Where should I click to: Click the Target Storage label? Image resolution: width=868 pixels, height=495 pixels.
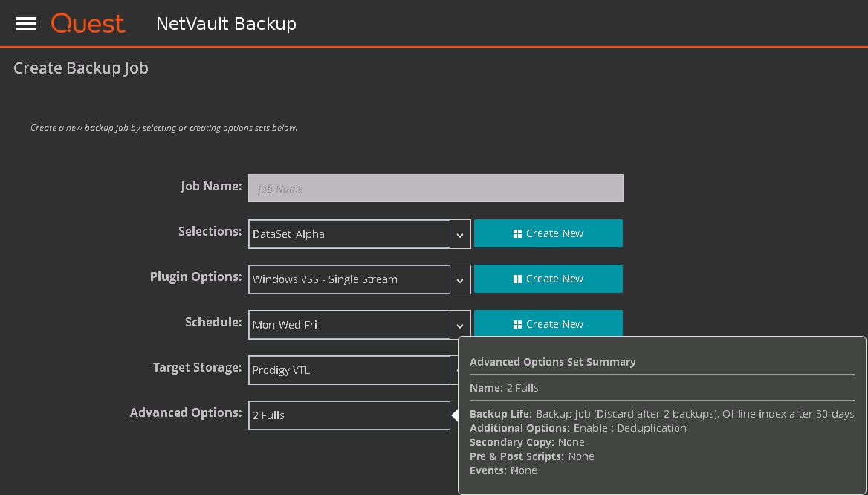click(x=197, y=367)
